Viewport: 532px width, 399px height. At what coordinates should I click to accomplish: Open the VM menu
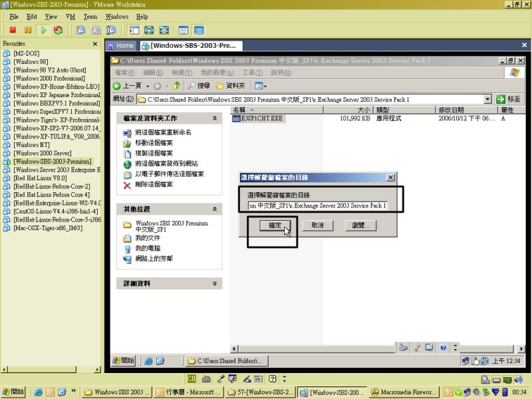tap(70, 17)
